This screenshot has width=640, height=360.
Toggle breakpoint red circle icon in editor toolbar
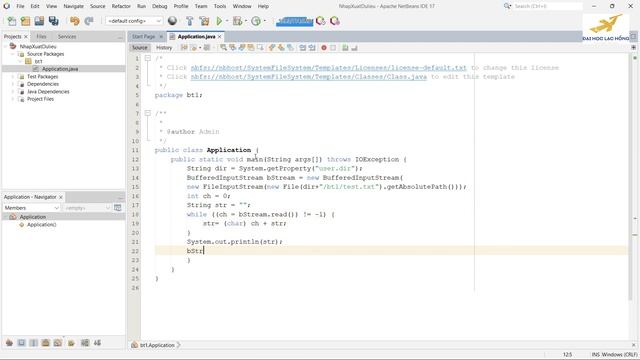click(324, 48)
